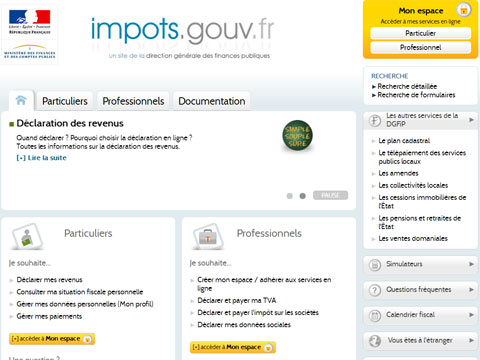This screenshot has height=360, width=480.
Task: Open Recherche détaillée link
Action: 407,86
